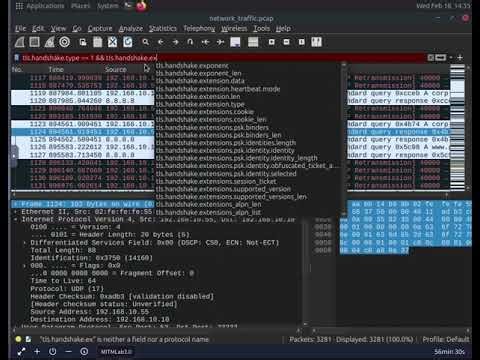Jump to the last packet icon
Screen dimensions: 480x360
(220, 42)
